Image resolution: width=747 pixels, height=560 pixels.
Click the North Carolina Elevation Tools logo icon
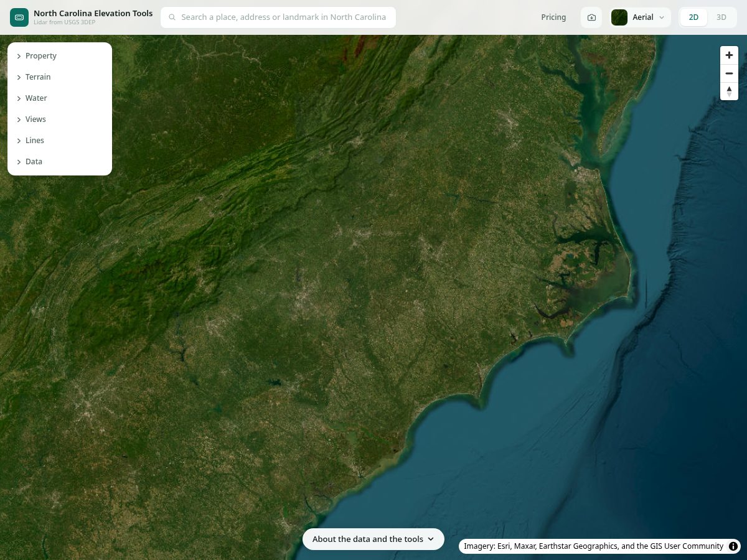(19, 17)
